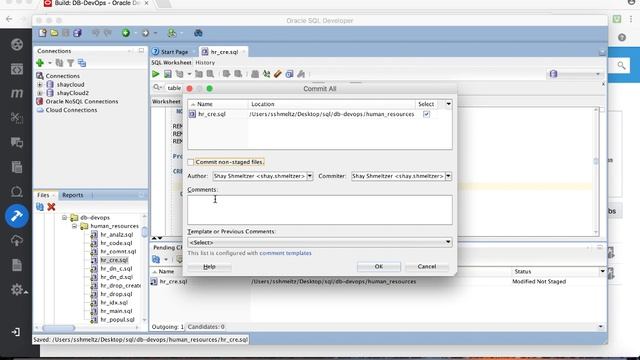Click the Help button in Commit All
The width and height of the screenshot is (640, 360).
pyautogui.click(x=209, y=267)
